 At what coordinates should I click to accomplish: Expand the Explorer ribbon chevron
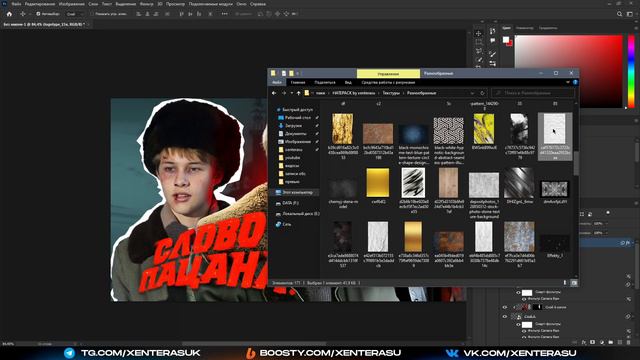[x=567, y=82]
